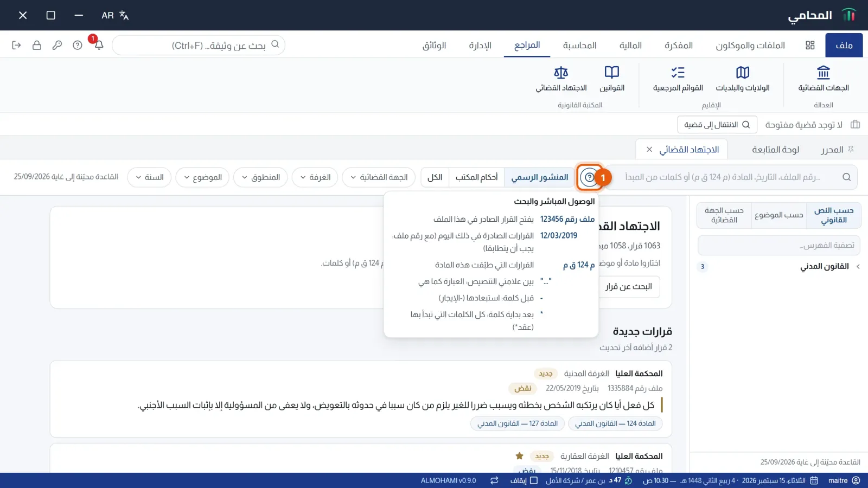Open الوثائق tab
This screenshot has width=868, height=488.
tap(434, 45)
